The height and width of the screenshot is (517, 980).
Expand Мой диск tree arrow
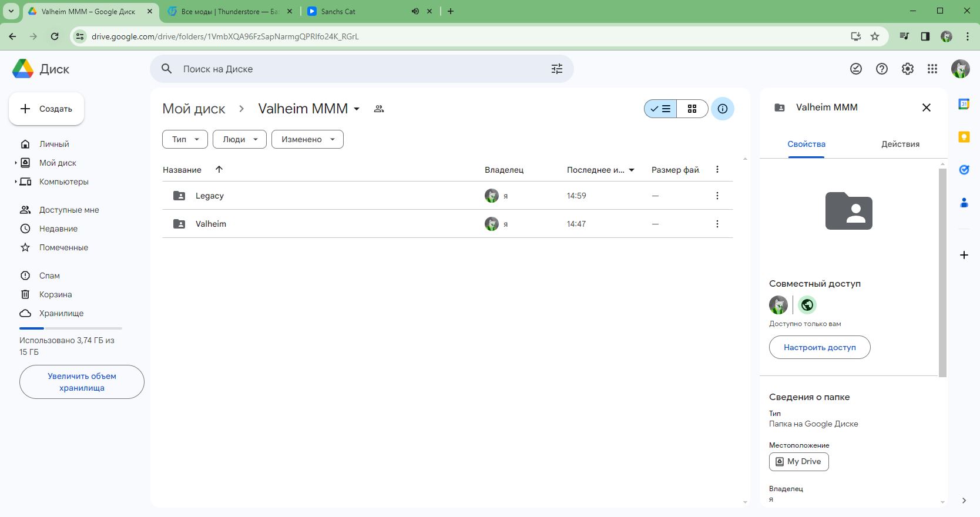[16, 163]
